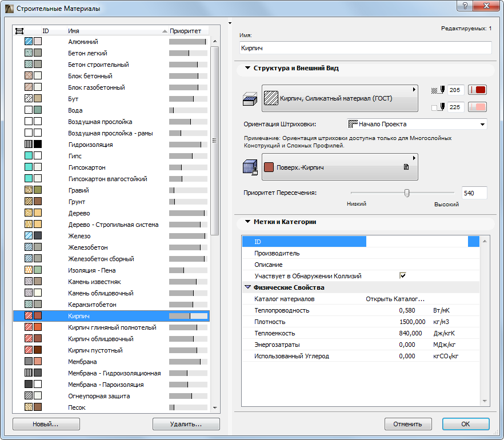Click the fill pattern icon of Мембрана row
The image size is (504, 440).
coord(29,361)
